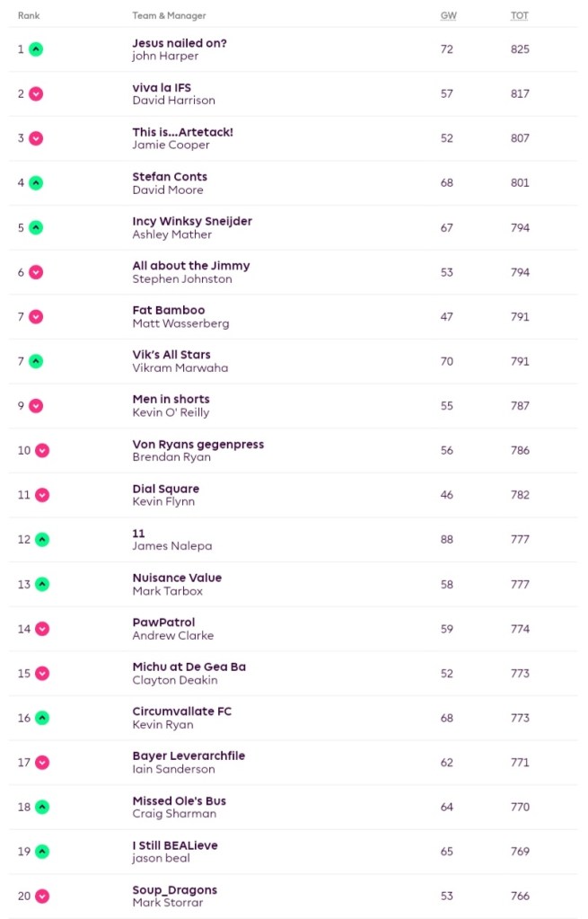
Task: Click pink down arrow beside rank 2
Action: click(x=36, y=93)
